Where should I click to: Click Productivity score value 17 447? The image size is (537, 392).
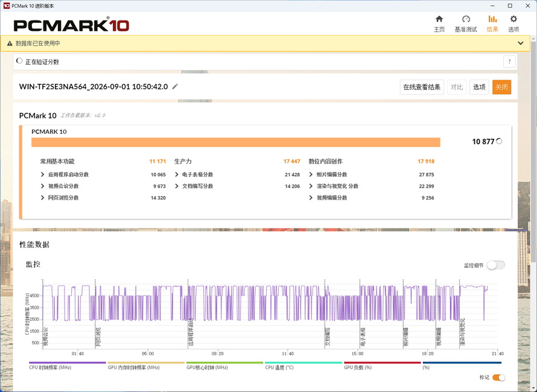click(x=292, y=161)
